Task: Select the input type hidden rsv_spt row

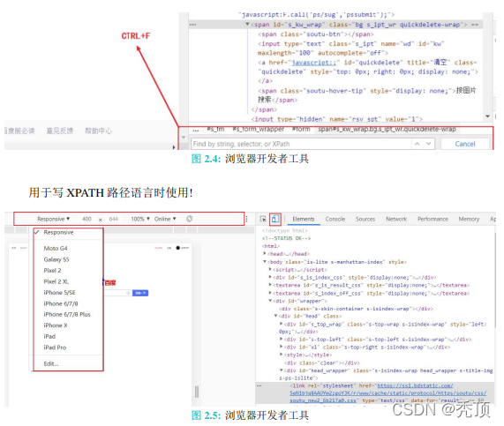Action: (337, 119)
